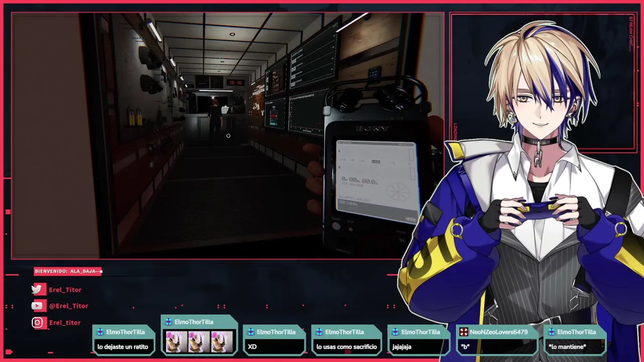
Task: Click the Instagram camera icon
Action: (x=37, y=323)
